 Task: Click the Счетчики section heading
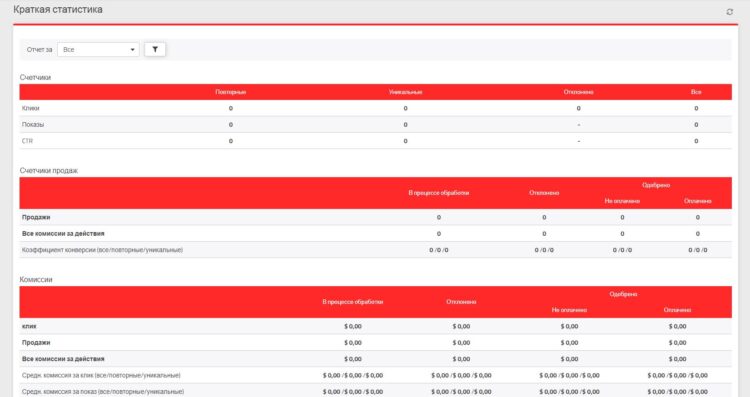coord(35,77)
